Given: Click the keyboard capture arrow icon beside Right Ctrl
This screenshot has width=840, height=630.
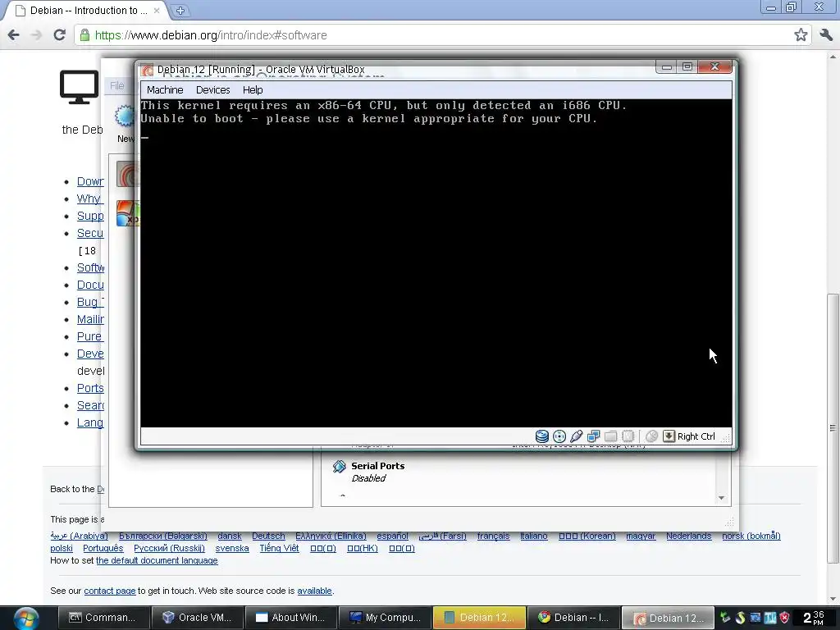Looking at the screenshot, I should point(669,436).
